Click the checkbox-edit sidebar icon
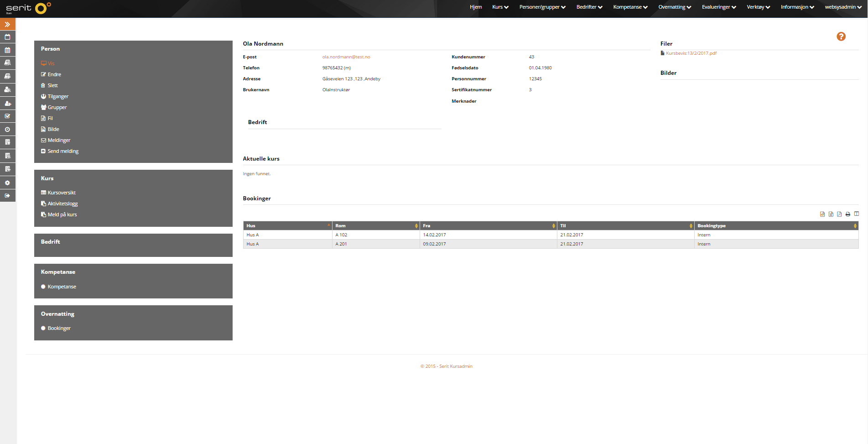This screenshot has width=868, height=444. coord(8,116)
